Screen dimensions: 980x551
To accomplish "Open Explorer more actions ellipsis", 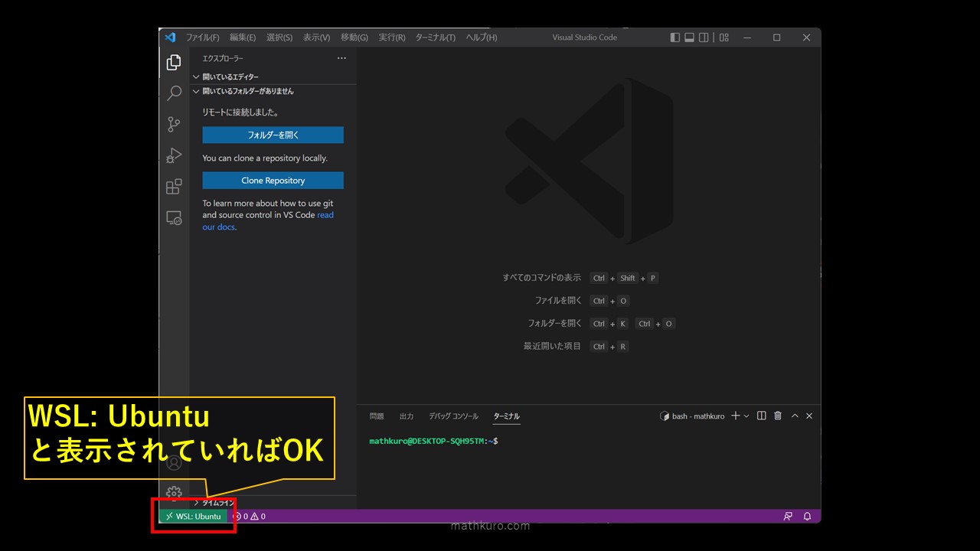I will 341,58.
